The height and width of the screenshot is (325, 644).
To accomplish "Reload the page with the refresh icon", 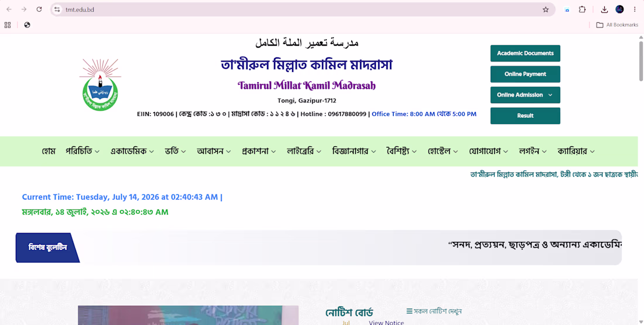I will coord(39,9).
